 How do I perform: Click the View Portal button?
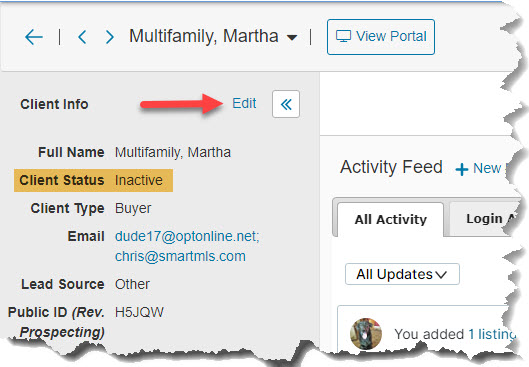point(381,37)
